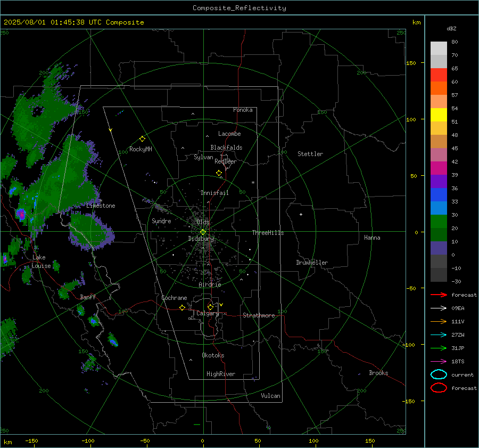Click the magenta 42-39 dBZ swatch

point(439,168)
